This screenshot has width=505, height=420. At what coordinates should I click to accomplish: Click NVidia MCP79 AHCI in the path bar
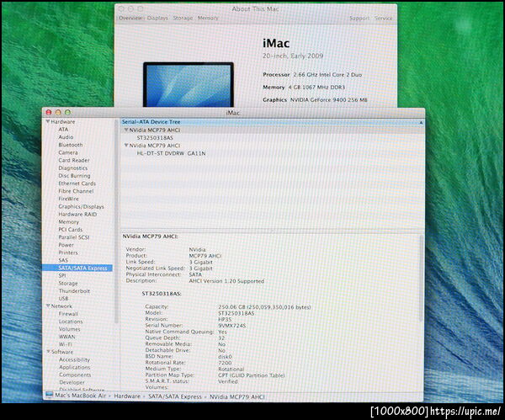(x=237, y=396)
